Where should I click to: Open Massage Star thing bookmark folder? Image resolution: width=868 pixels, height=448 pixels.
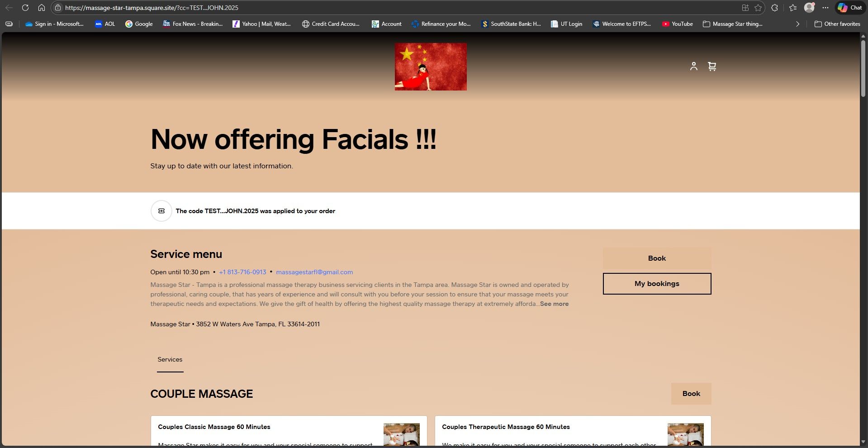tap(732, 24)
